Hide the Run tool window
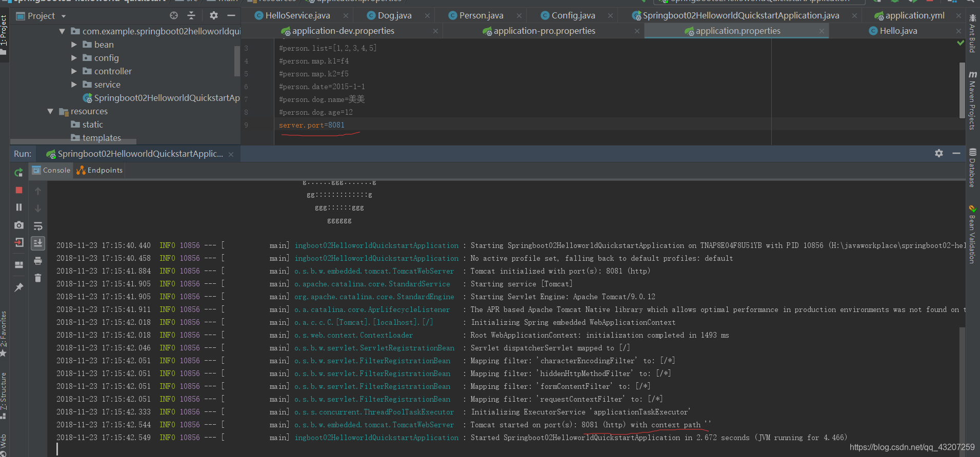The image size is (980, 457). point(956,153)
